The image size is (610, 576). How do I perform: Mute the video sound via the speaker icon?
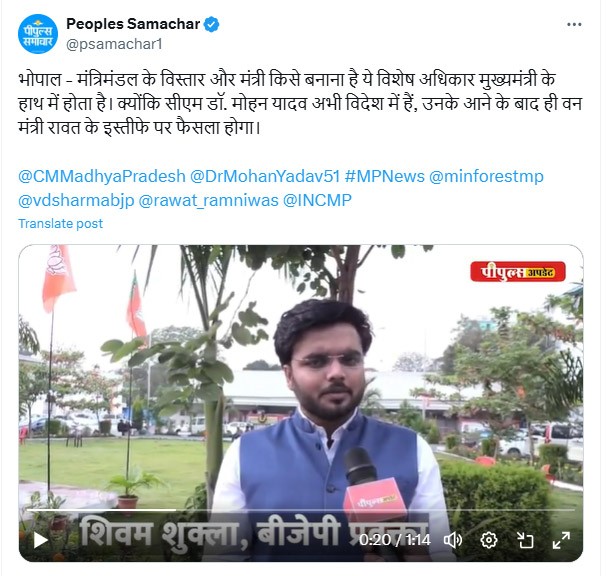coord(453,540)
